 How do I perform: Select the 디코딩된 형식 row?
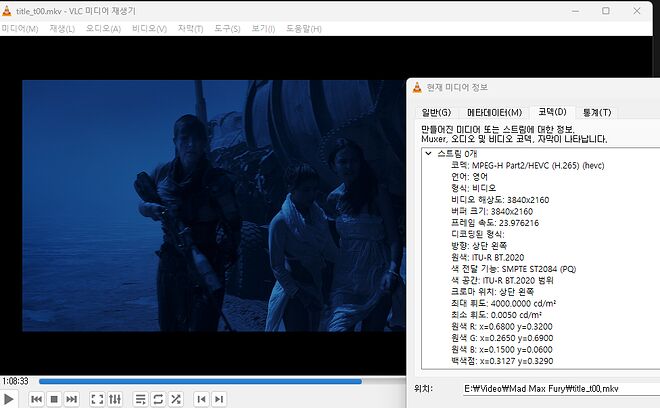(477, 234)
